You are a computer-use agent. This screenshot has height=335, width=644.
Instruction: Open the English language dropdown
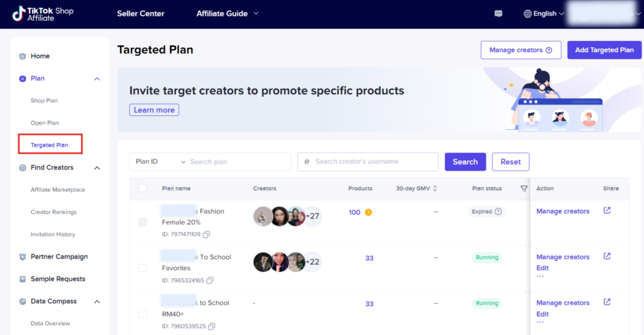[x=544, y=14]
